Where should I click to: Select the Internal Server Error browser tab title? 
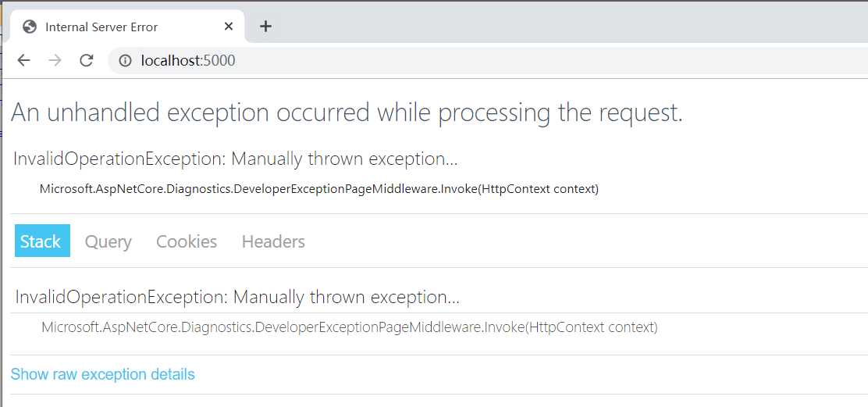coord(101,27)
